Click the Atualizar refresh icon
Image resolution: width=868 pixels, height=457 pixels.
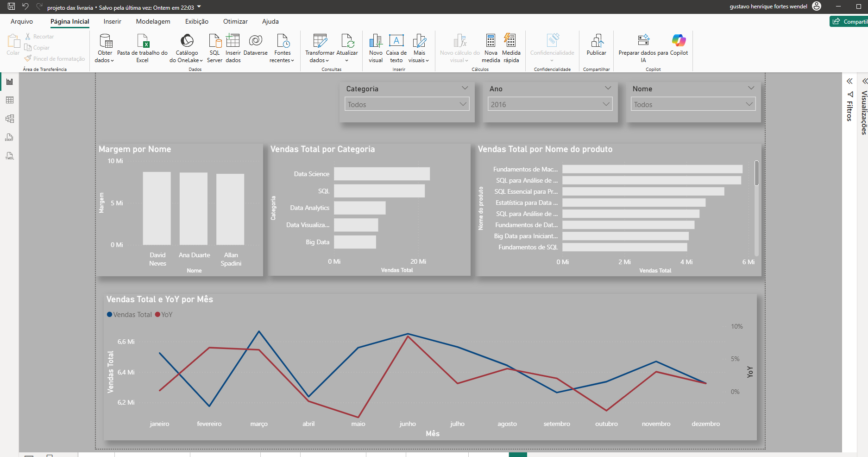pos(347,41)
